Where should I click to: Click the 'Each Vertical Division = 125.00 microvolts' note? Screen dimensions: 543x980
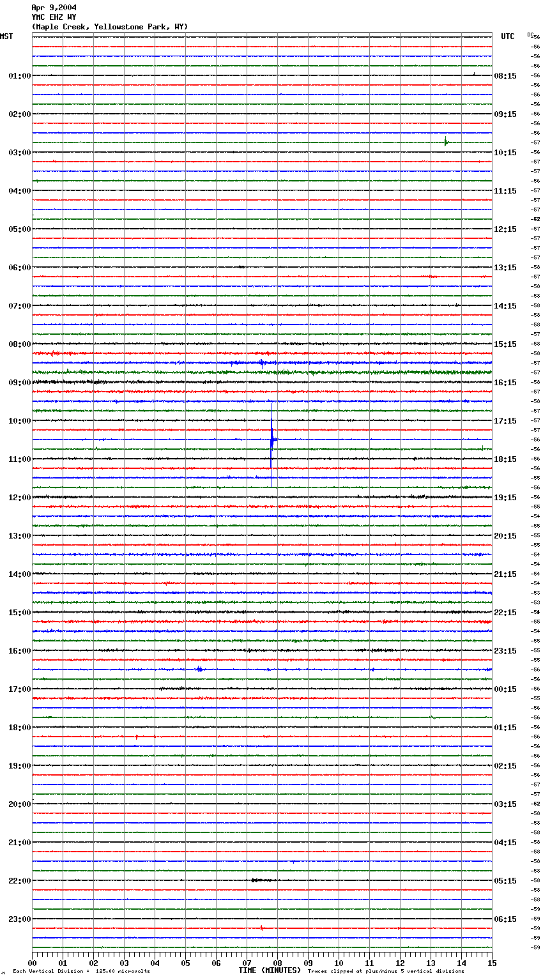[81, 971]
